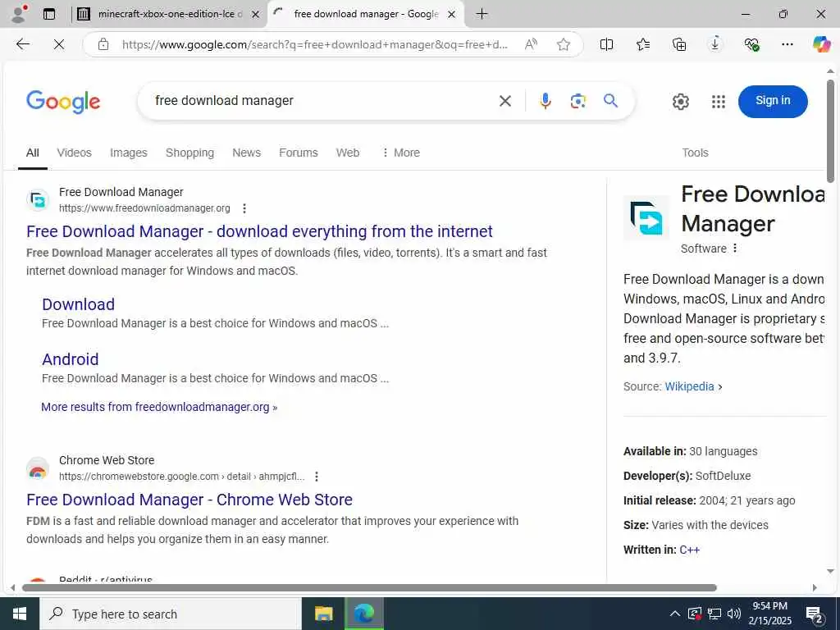Open File Explorer from taskbar

(323, 614)
